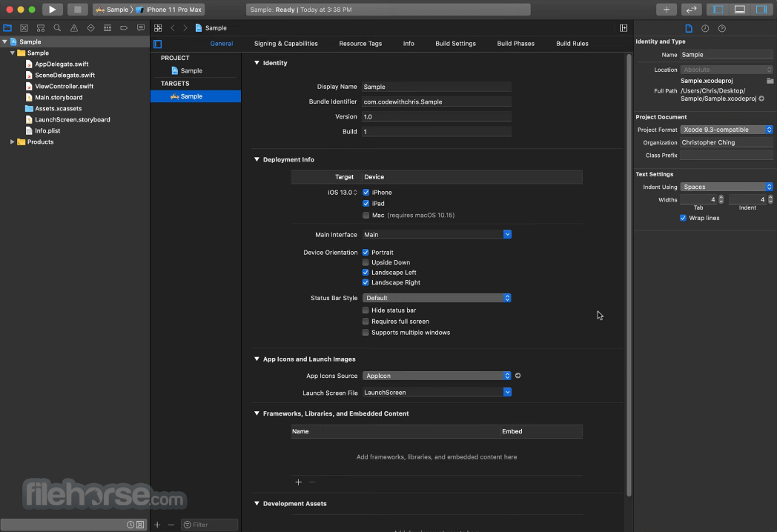Check Hide status bar
This screenshot has width=777, height=532.
click(366, 310)
